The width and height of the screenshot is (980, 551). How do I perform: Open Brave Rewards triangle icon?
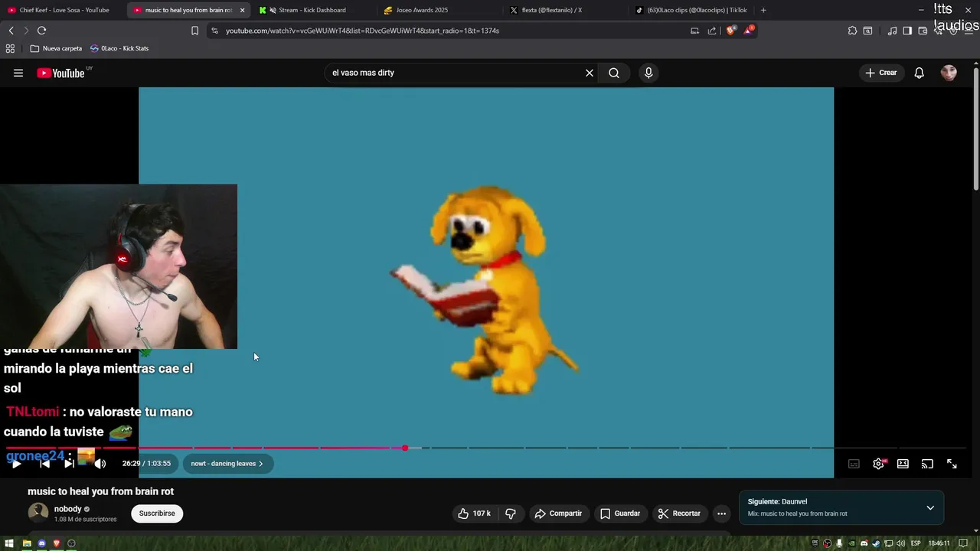(x=748, y=31)
